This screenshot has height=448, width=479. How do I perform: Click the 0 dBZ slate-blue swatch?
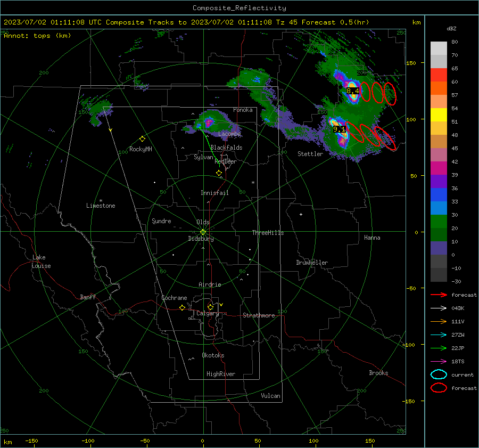pyautogui.click(x=439, y=248)
